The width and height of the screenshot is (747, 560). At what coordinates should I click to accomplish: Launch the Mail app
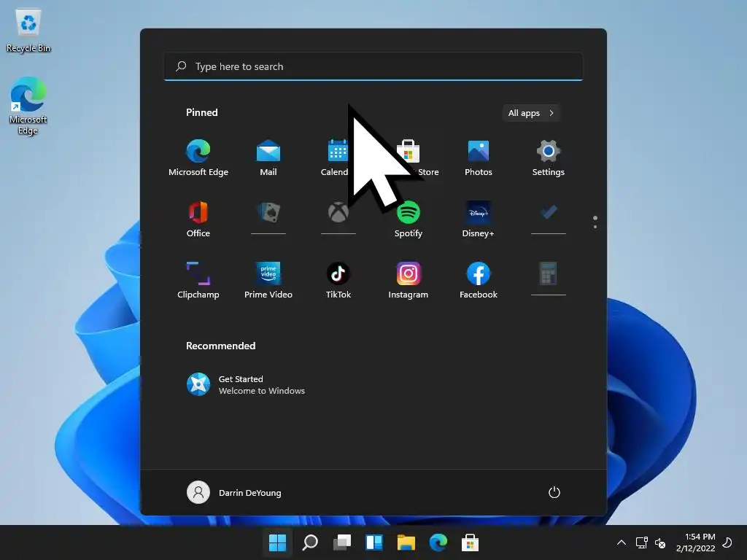(x=268, y=158)
